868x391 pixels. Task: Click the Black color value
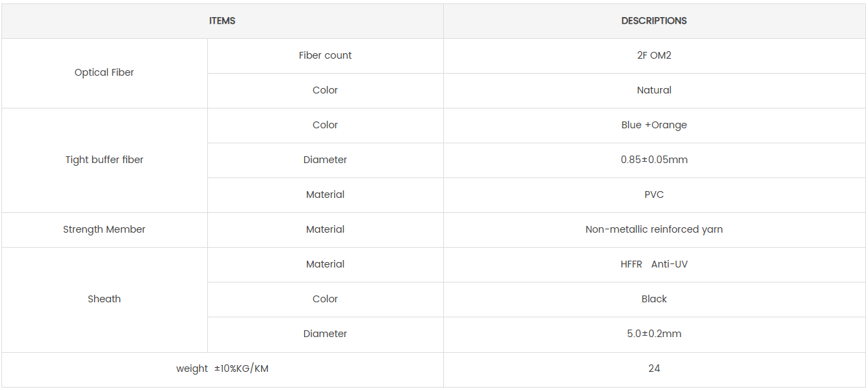tap(654, 299)
